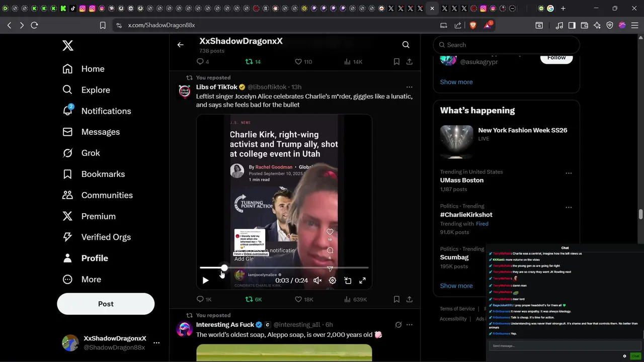View analytics showing 14K views
Image resolution: width=644 pixels, height=362 pixels.
[x=353, y=62]
